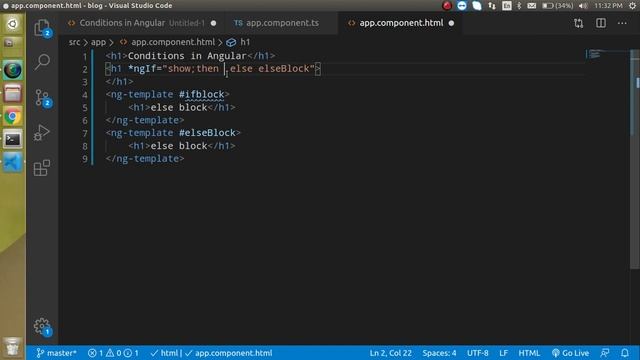This screenshot has height=360, width=640.
Task: Change end of line sequence LF
Action: coord(503,353)
